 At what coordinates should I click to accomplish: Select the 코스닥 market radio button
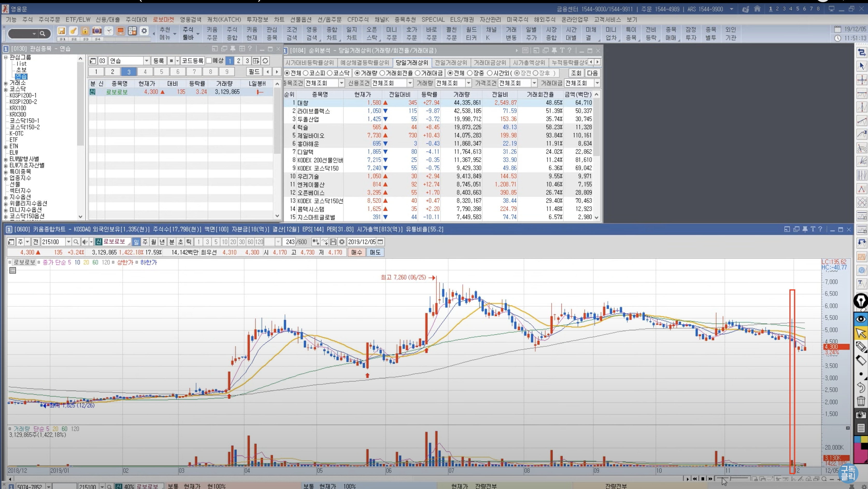click(330, 73)
